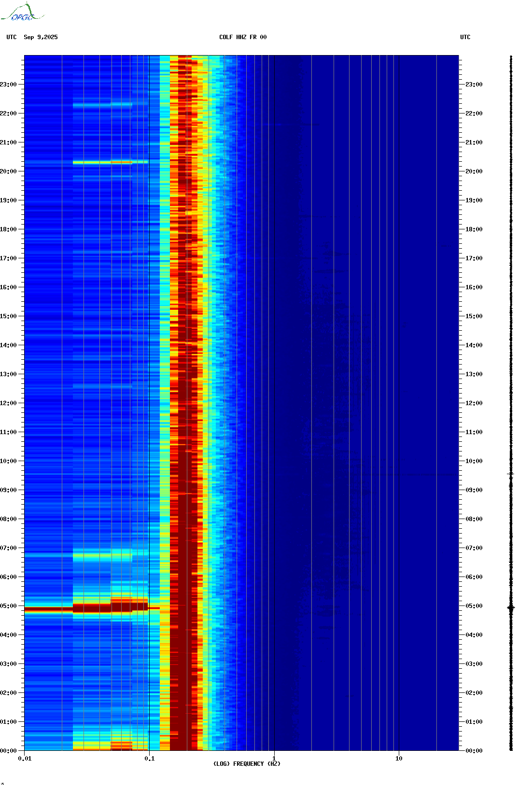Click the right axis '00:00' time label
Viewport: 532px width, 789px height.
474,751
